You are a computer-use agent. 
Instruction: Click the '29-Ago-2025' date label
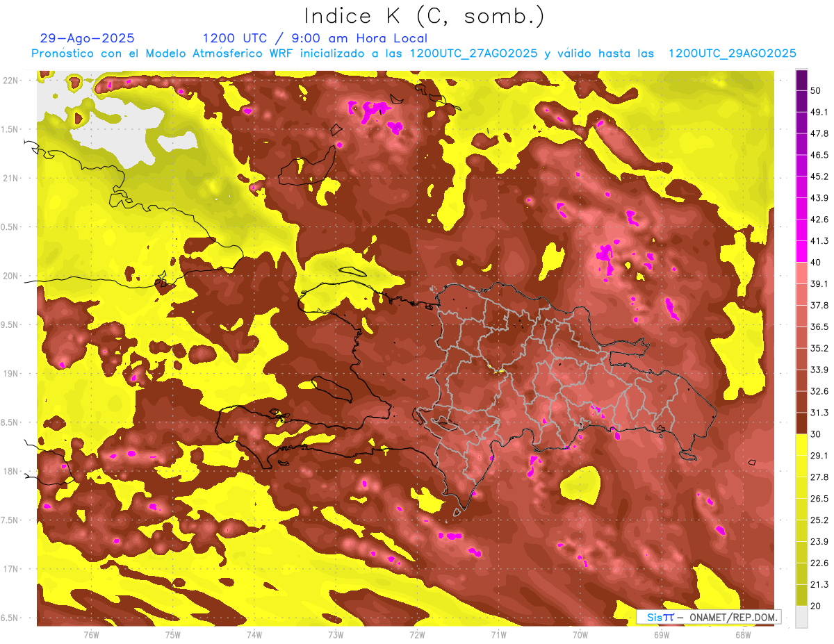tap(88, 38)
